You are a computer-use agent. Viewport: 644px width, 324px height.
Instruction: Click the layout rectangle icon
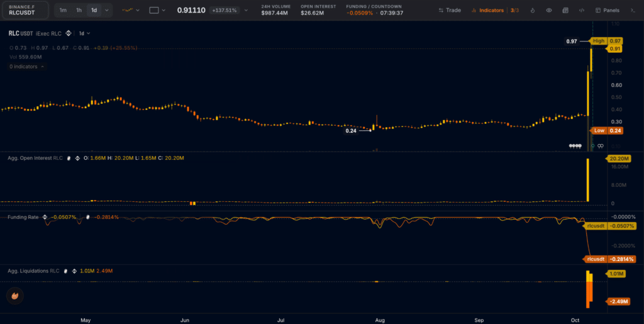154,10
